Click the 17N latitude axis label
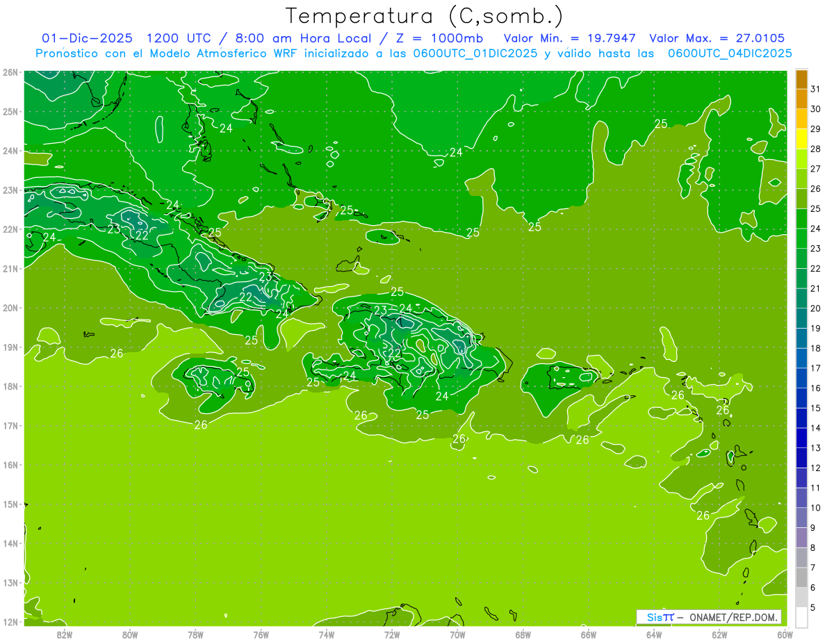 tap(10, 425)
